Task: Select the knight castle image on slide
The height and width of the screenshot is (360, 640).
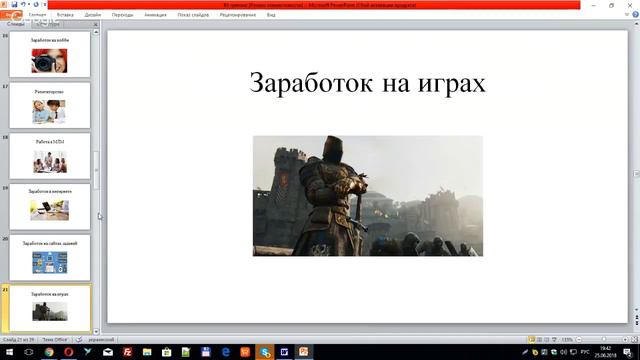Action: (368, 196)
